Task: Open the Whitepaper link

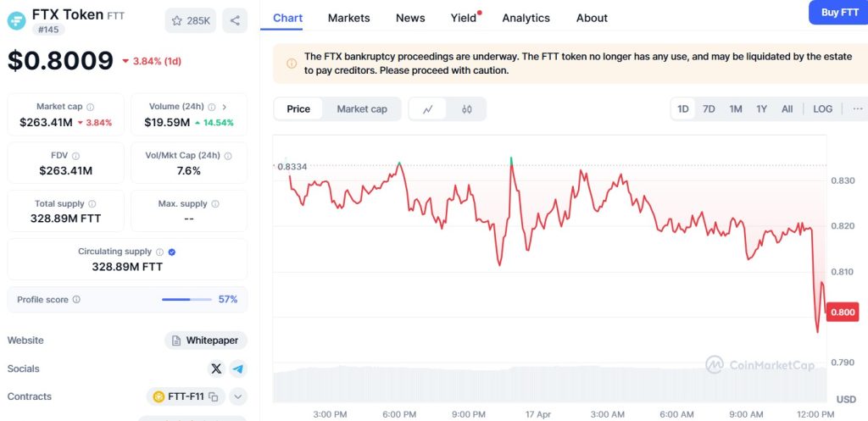Action: [207, 341]
